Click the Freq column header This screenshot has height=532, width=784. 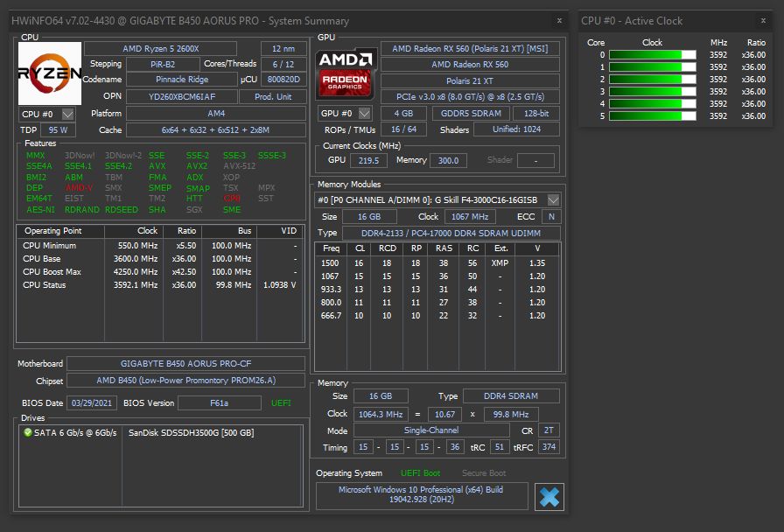(331, 248)
